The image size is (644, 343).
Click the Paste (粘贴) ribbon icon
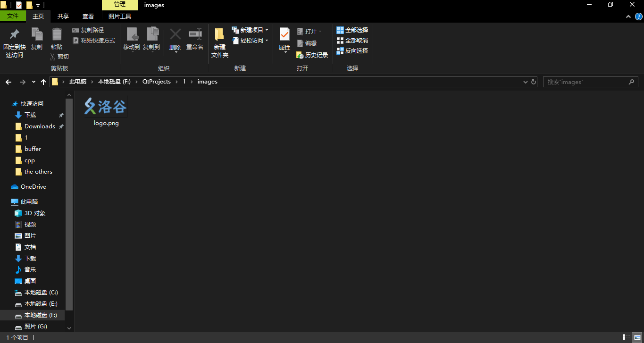[57, 34]
